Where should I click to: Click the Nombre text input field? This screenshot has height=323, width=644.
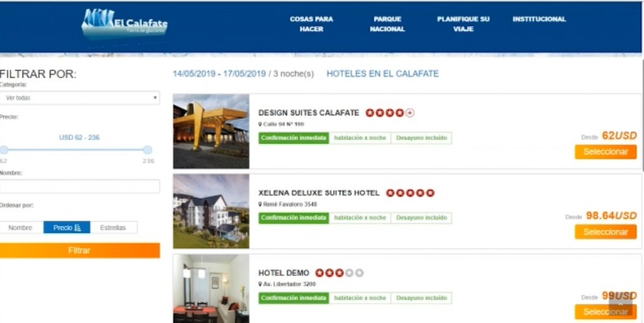(80, 187)
